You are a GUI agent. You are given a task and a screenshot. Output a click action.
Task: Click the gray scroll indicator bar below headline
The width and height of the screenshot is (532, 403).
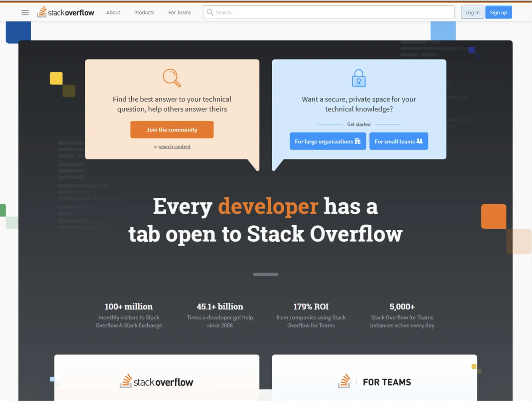(266, 274)
